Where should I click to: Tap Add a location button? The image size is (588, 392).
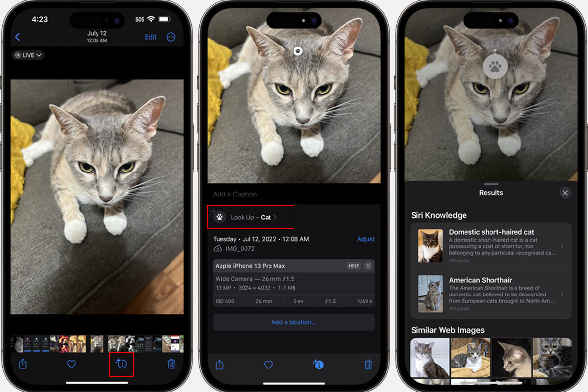(294, 322)
